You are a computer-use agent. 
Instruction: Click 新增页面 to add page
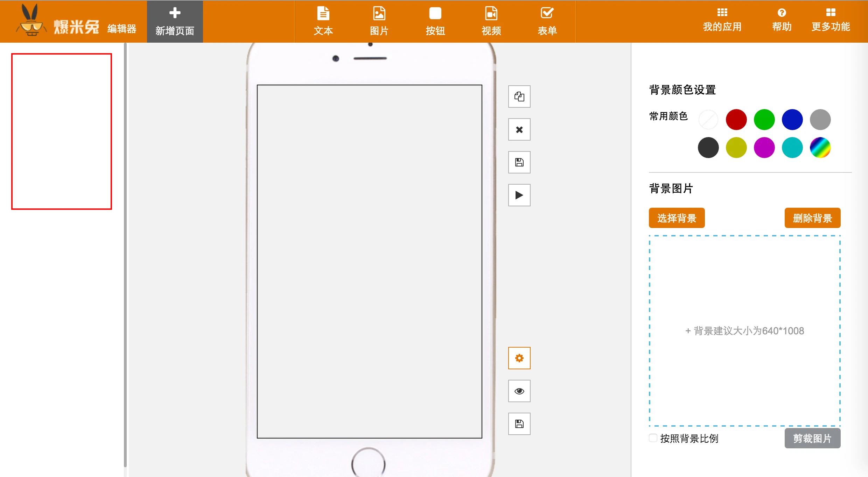pos(175,22)
